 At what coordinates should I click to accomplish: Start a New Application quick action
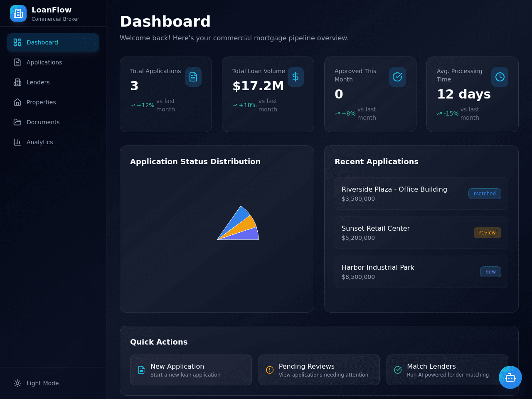191,370
